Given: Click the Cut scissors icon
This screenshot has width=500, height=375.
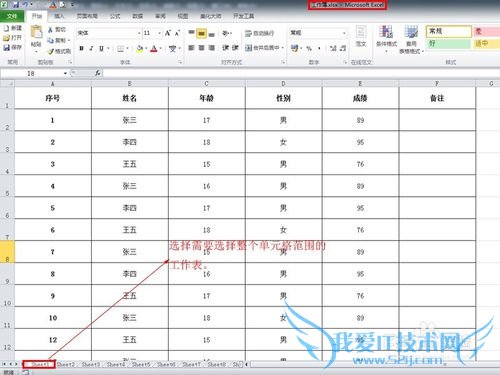Looking at the screenshot, I should (50, 30).
